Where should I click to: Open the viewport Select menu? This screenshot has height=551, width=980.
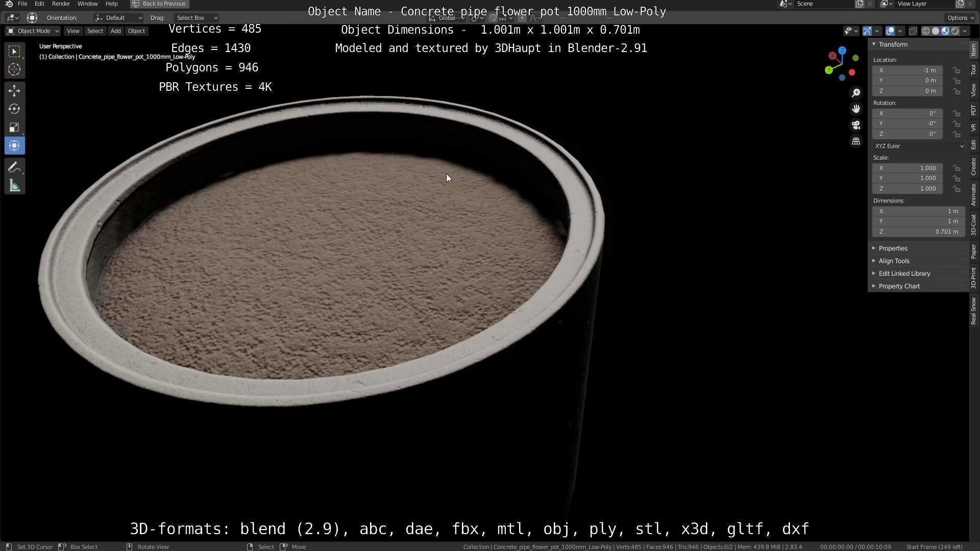tap(95, 31)
